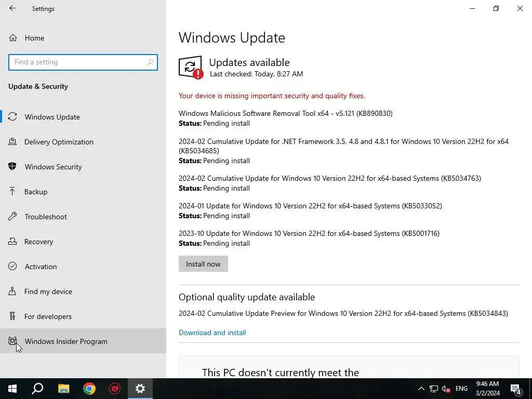Click the Windows Update page heading

[232, 37]
